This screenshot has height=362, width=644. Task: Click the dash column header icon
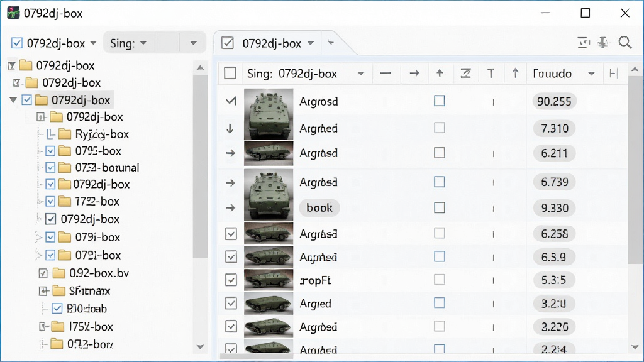(x=386, y=74)
